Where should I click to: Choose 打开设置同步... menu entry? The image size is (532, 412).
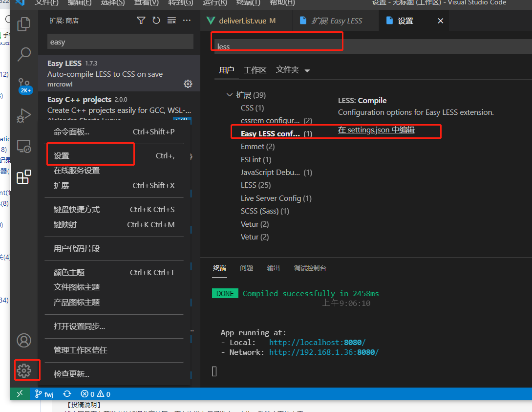point(114,326)
